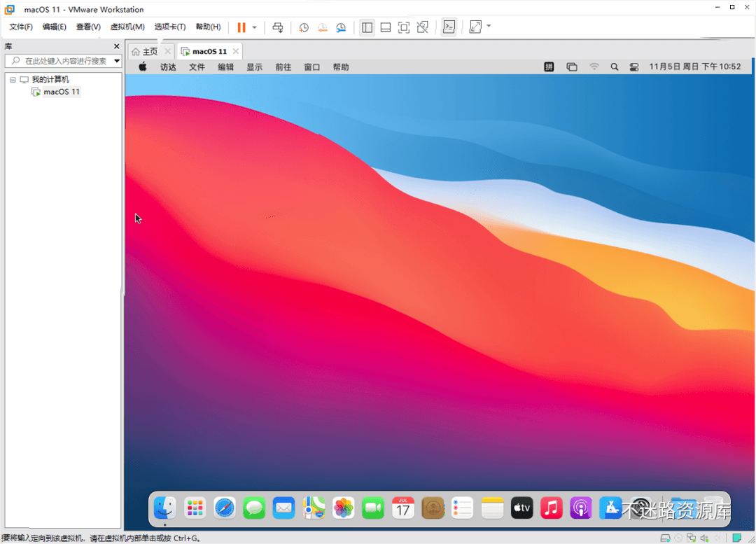Open Podcasts from the dock
This screenshot has height=544, width=756.
click(x=582, y=508)
